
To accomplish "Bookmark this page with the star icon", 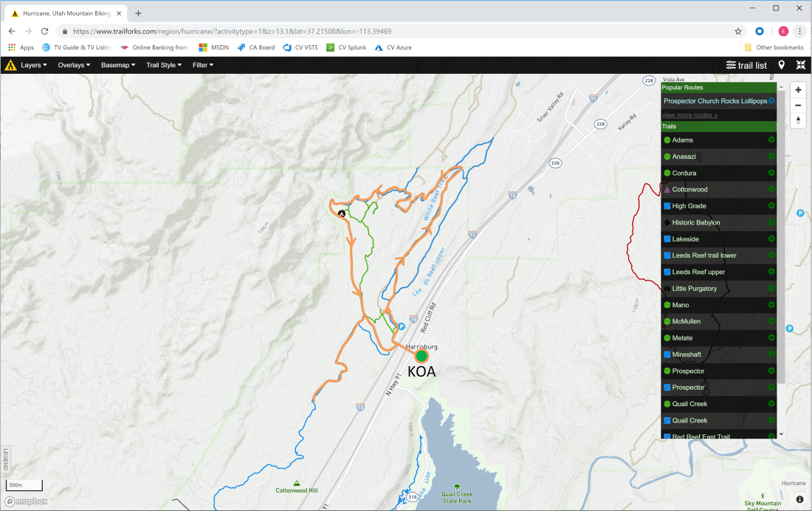I will [737, 32].
